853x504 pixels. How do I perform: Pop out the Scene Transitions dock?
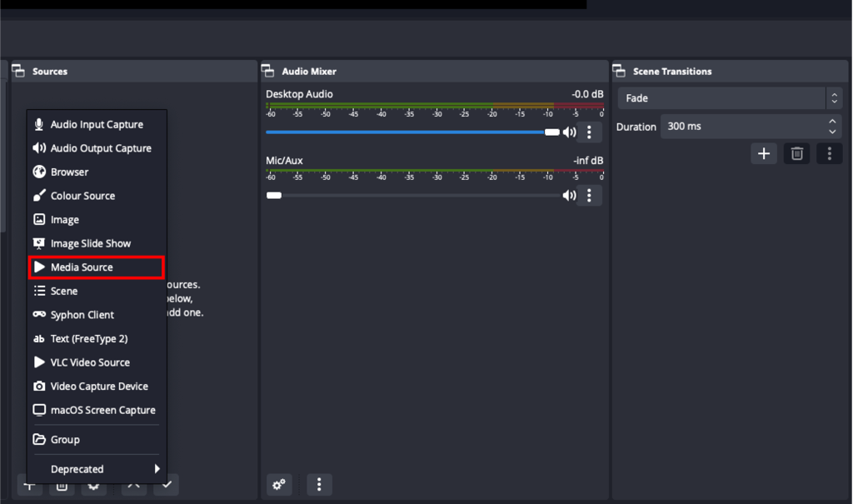(619, 71)
